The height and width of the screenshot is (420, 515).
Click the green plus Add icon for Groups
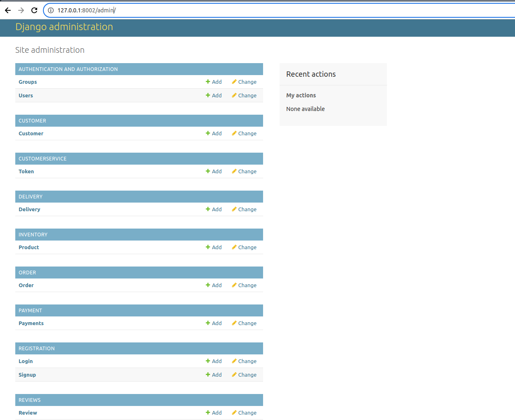(x=208, y=82)
